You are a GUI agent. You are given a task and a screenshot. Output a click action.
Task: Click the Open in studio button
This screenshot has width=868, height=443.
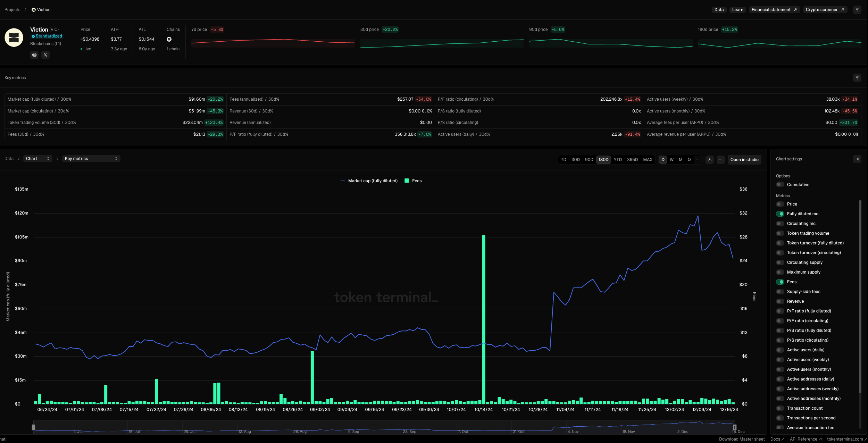744,160
